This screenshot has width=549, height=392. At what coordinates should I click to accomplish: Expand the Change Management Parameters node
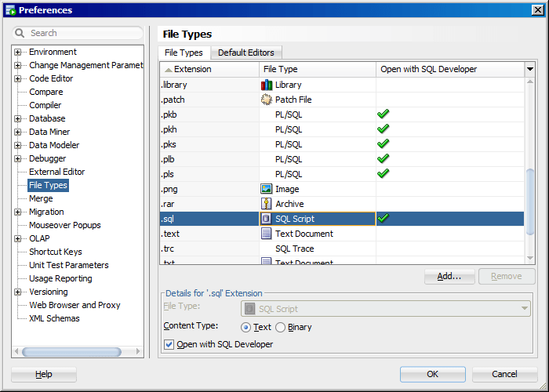[x=17, y=65]
